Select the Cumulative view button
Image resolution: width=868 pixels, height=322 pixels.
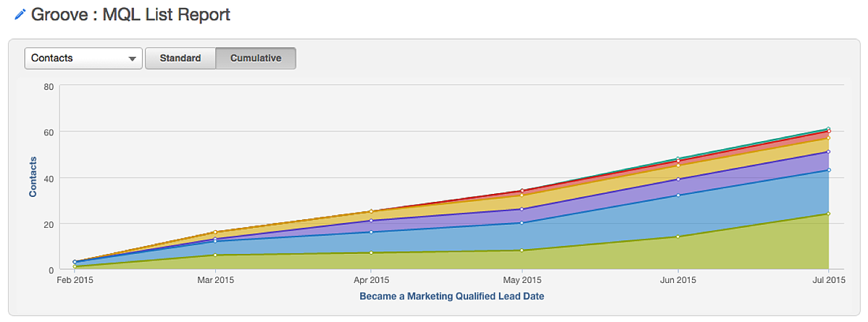[x=256, y=58]
